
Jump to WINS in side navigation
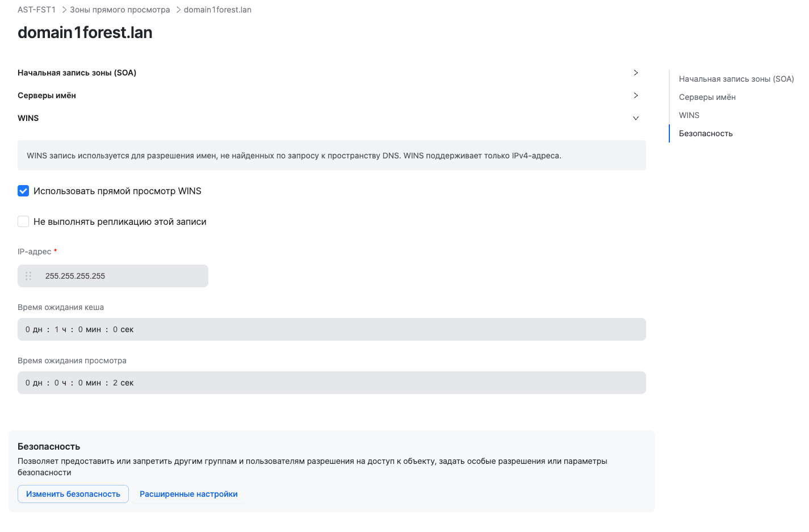689,115
